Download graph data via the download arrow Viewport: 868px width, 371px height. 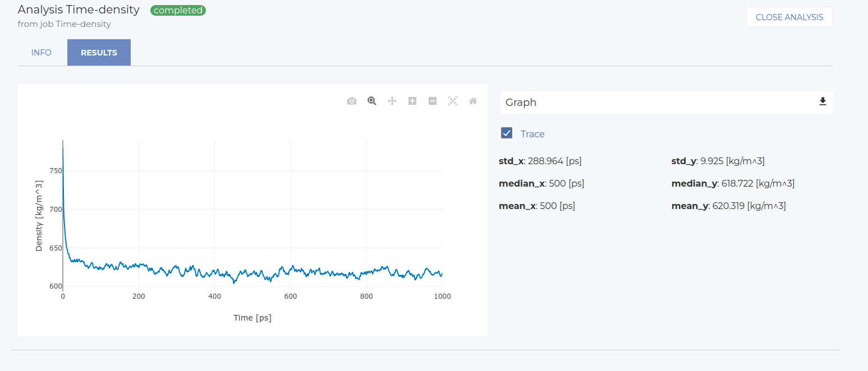tap(823, 102)
